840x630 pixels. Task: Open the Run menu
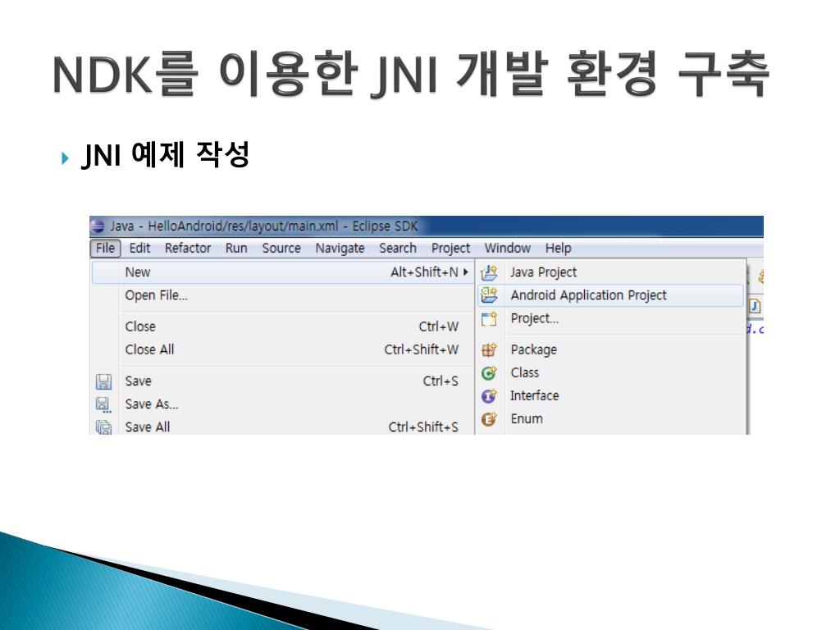pos(236,248)
